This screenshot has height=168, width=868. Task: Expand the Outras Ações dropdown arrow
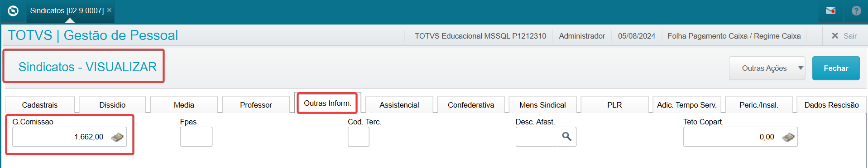801,68
